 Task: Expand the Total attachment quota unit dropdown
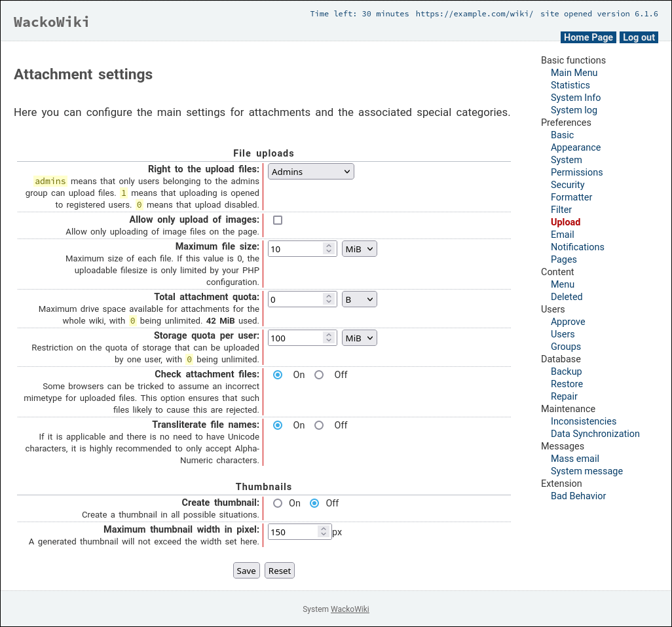pyautogui.click(x=359, y=299)
